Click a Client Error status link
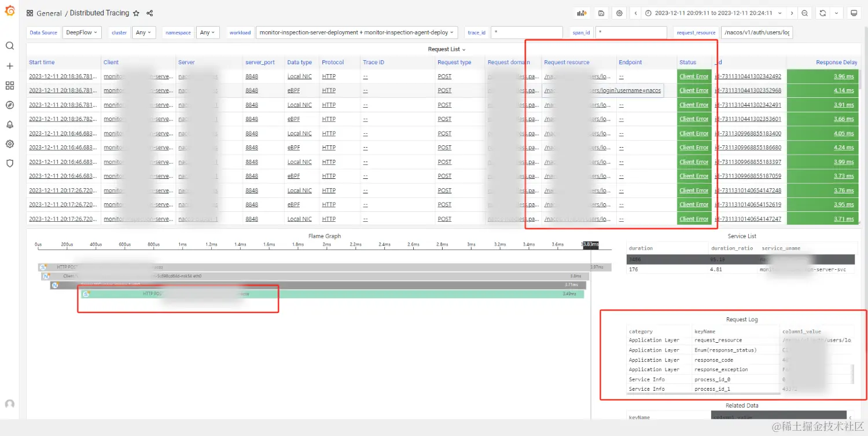Image resolution: width=868 pixels, height=436 pixels. pos(694,76)
